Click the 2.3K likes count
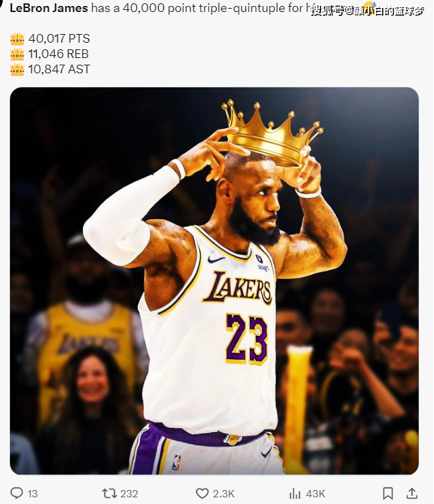Screen dimensions: 434x504 [224, 493]
